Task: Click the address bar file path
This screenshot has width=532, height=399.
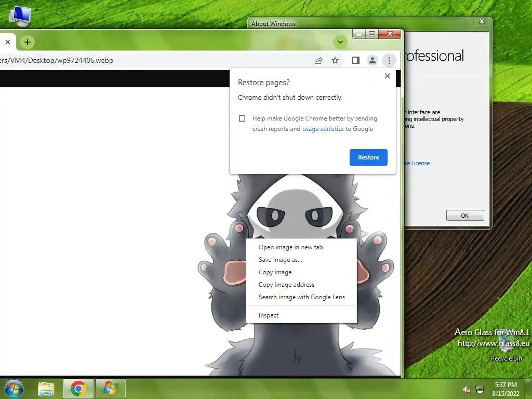Action: (x=57, y=60)
